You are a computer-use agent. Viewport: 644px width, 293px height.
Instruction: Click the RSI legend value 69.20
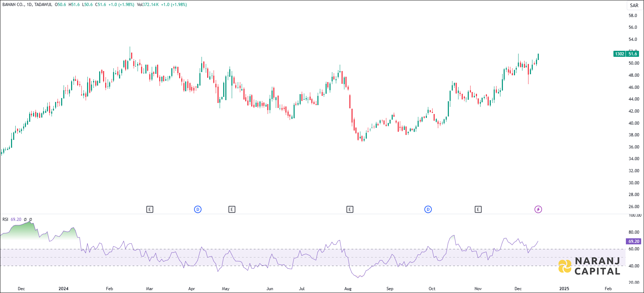(16, 219)
